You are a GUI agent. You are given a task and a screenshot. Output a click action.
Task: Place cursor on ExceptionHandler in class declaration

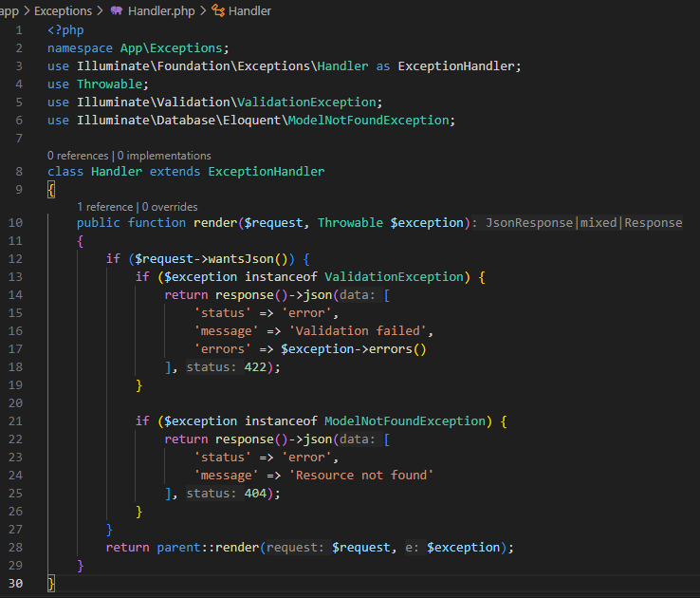tap(266, 172)
